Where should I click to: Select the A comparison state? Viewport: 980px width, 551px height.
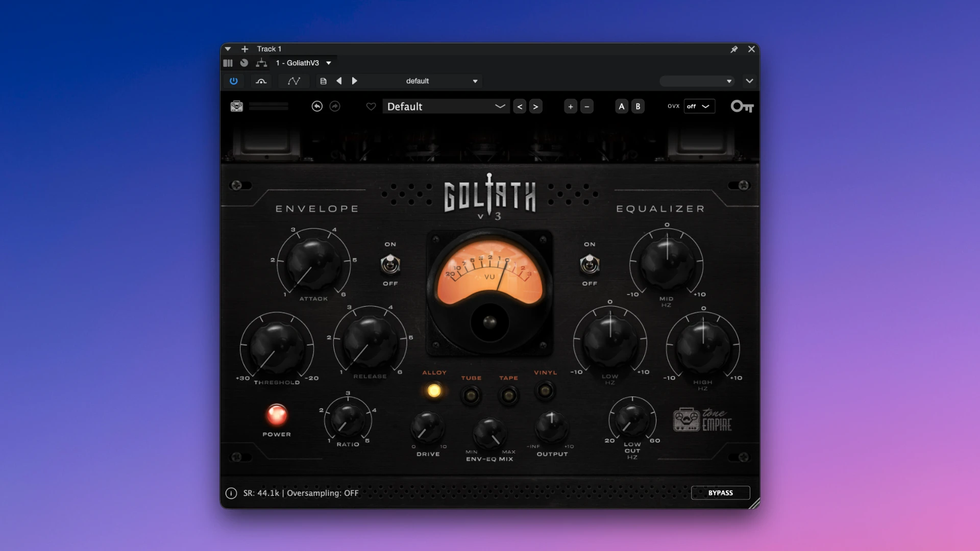click(x=621, y=106)
